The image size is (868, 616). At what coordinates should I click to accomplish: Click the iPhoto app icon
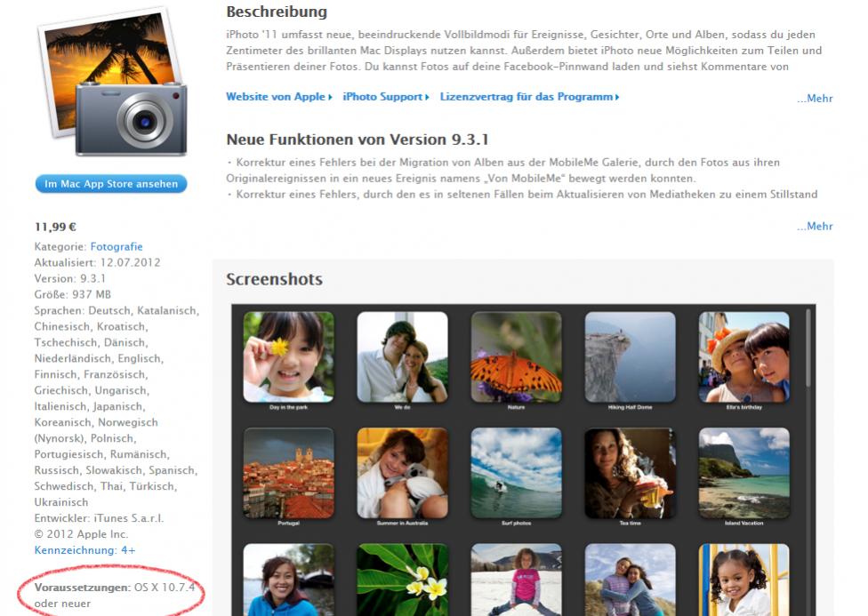point(112,82)
